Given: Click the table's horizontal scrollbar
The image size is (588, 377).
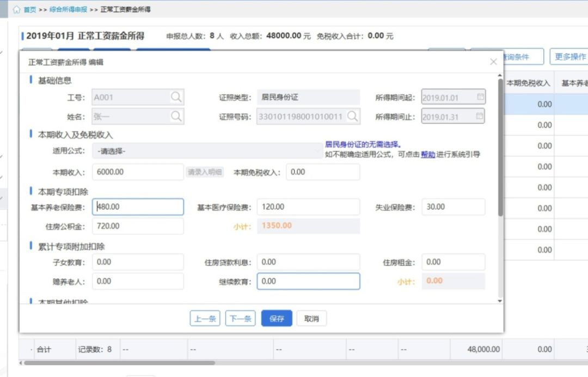Looking at the screenshot, I should 120,363.
